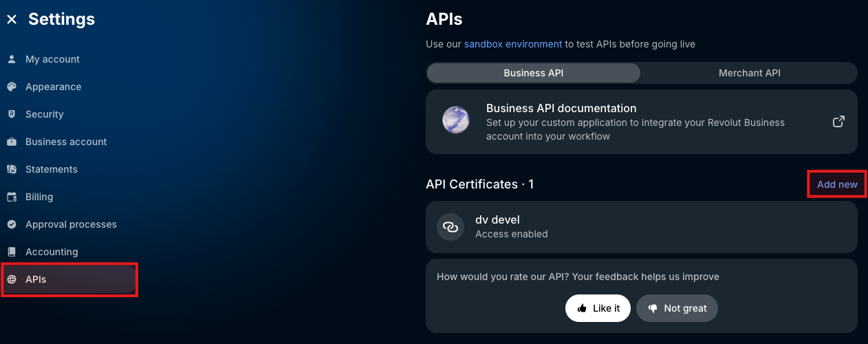The image size is (868, 344).
Task: Click the Appearance palette icon
Action: (12, 87)
